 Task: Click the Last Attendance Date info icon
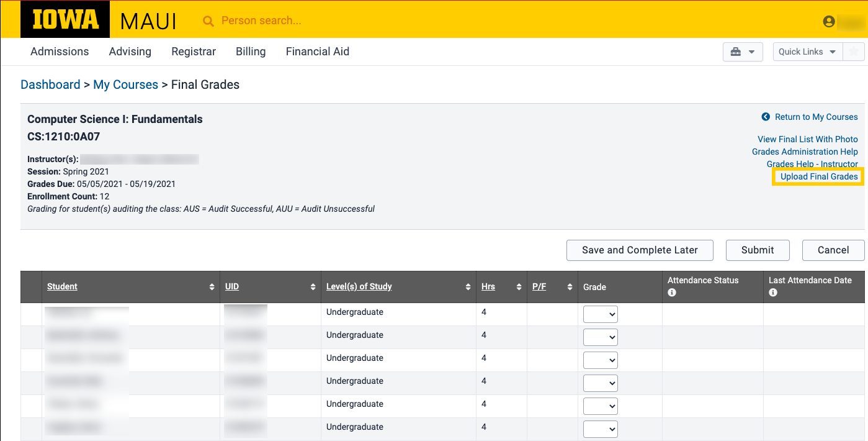773,293
